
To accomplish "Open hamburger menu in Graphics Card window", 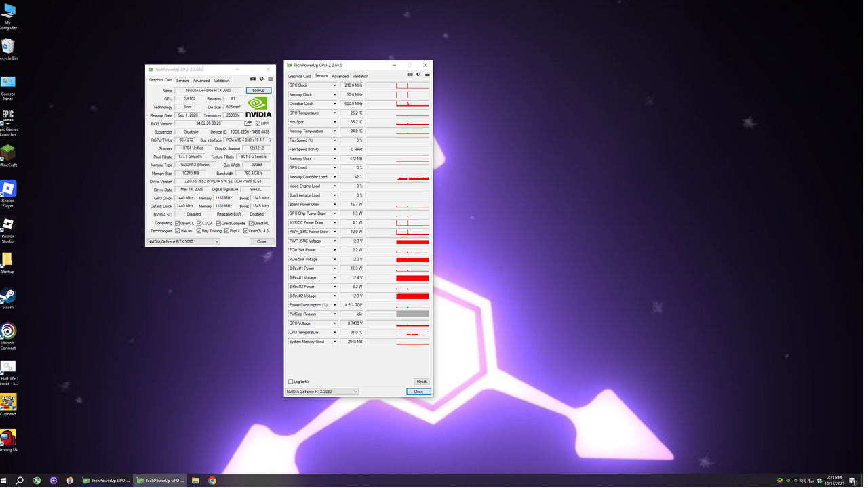I will pos(271,79).
